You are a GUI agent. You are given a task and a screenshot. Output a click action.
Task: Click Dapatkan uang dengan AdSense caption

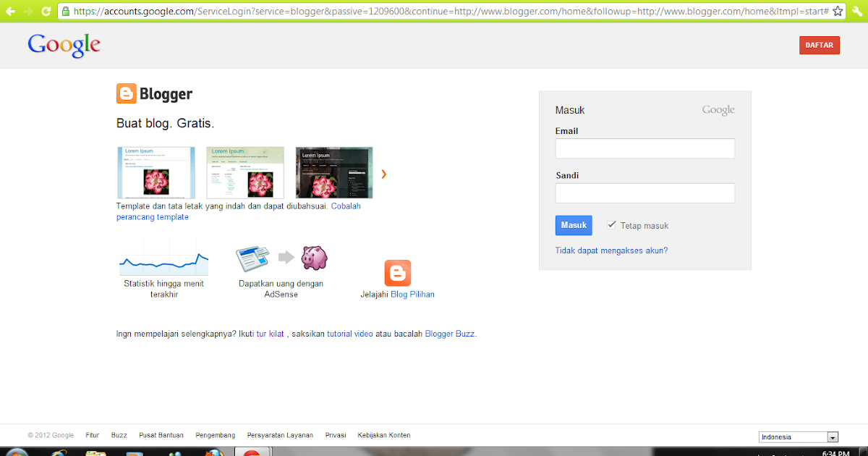pyautogui.click(x=281, y=289)
